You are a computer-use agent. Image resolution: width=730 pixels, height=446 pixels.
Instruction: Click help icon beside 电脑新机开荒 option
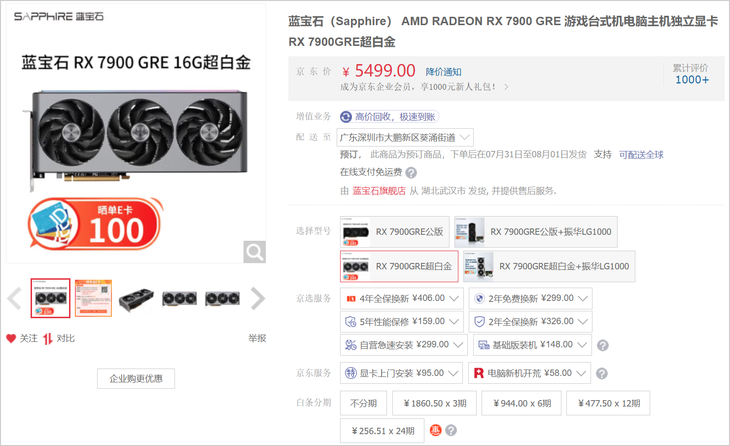point(602,373)
